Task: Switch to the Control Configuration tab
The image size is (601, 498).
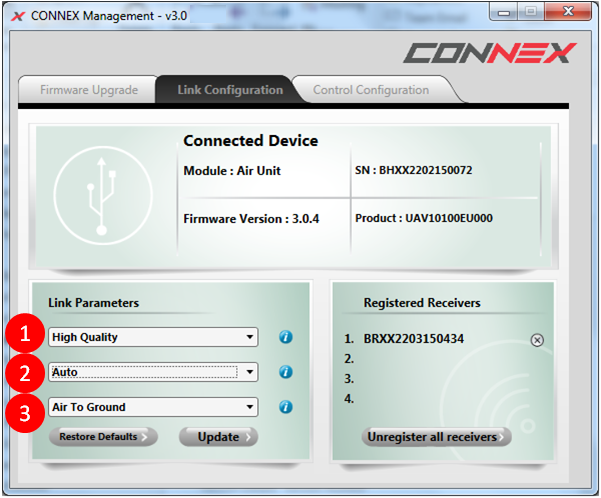Action: [x=371, y=90]
